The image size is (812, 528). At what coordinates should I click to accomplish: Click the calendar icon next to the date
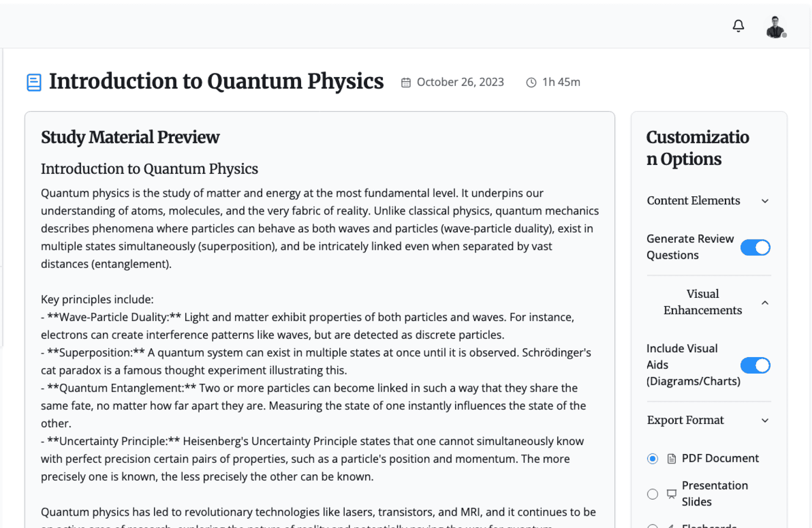406,82
